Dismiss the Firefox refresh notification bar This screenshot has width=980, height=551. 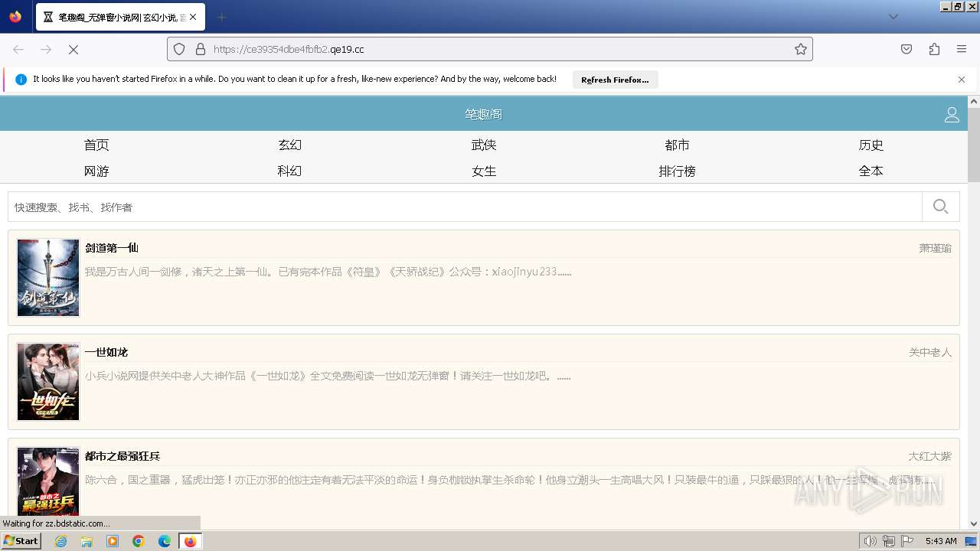click(962, 80)
